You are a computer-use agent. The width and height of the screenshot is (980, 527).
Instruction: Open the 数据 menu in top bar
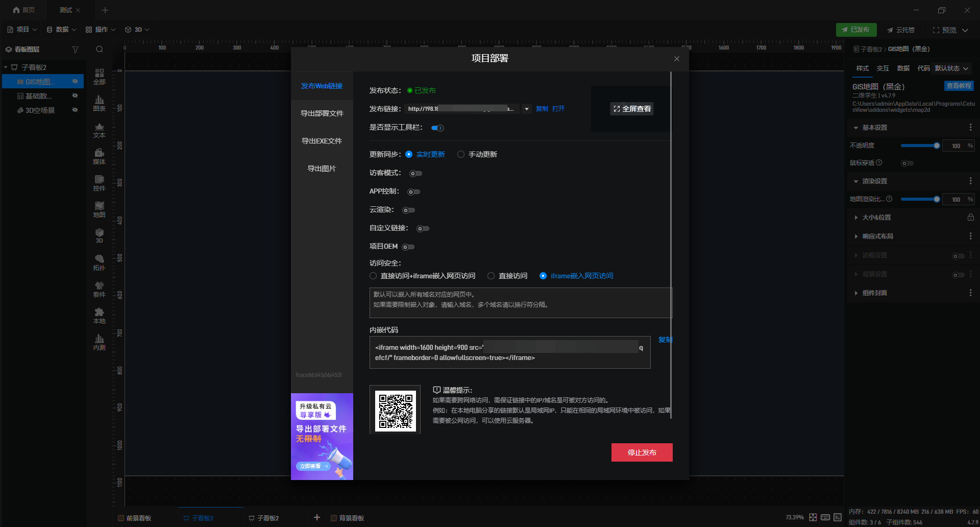[61, 30]
